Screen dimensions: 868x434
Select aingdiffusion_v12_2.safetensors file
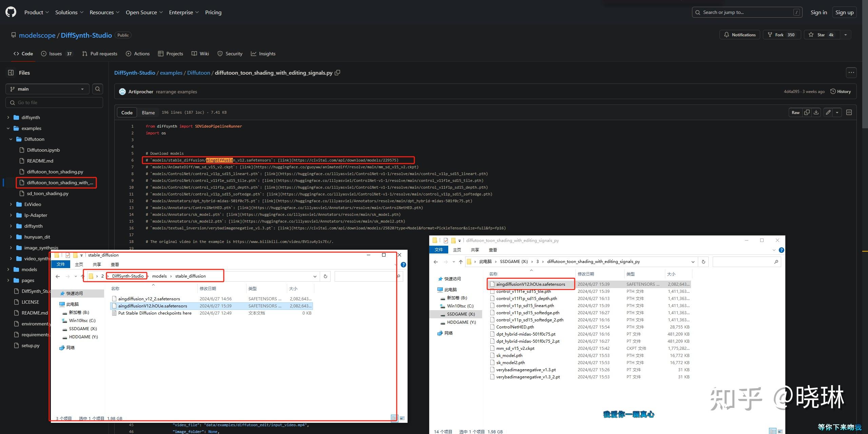pos(149,299)
